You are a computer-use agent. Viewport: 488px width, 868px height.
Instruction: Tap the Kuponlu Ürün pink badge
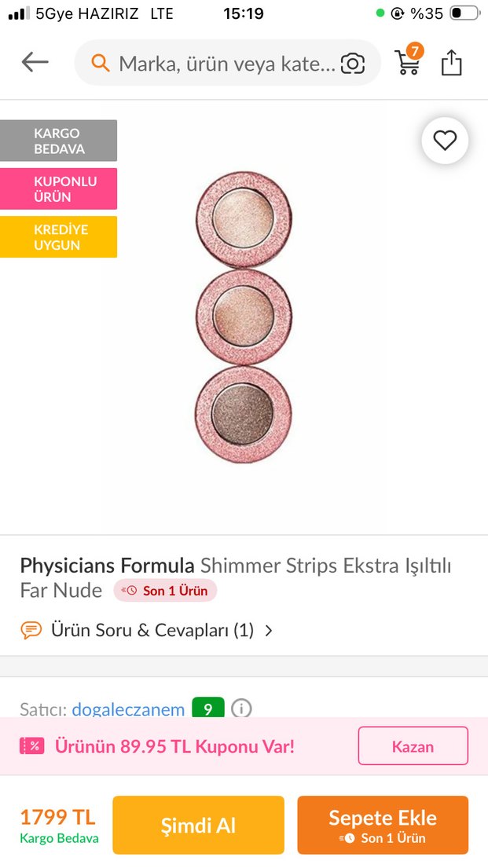click(59, 189)
